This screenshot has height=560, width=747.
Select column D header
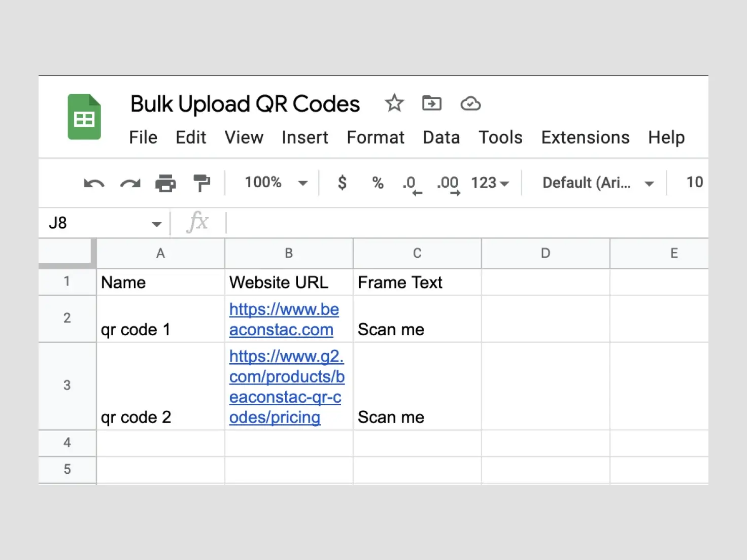coord(546,253)
